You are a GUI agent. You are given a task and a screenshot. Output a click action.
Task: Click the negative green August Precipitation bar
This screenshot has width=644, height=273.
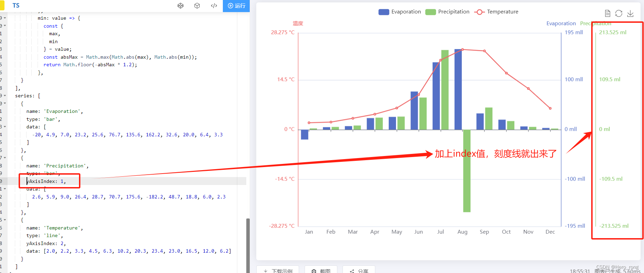467,171
